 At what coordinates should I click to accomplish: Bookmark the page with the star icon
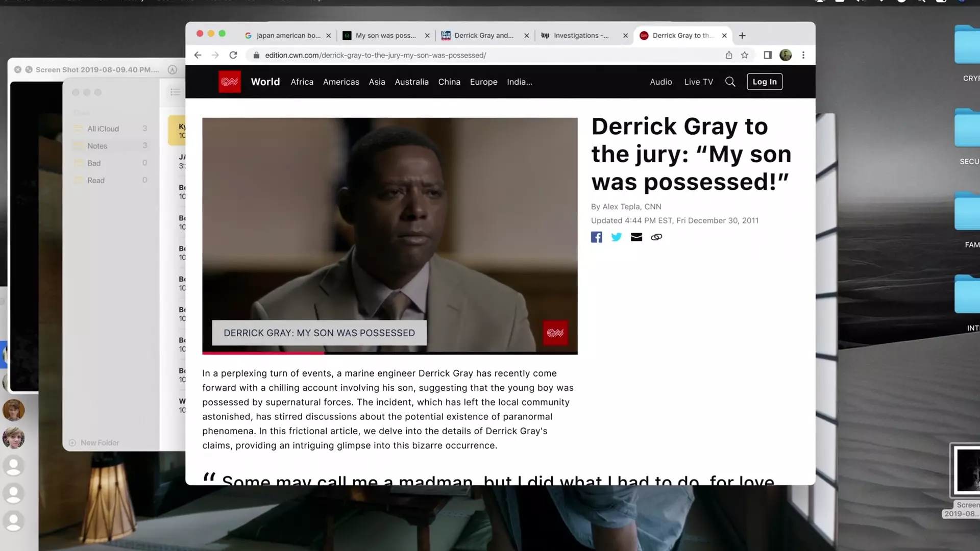(x=745, y=55)
